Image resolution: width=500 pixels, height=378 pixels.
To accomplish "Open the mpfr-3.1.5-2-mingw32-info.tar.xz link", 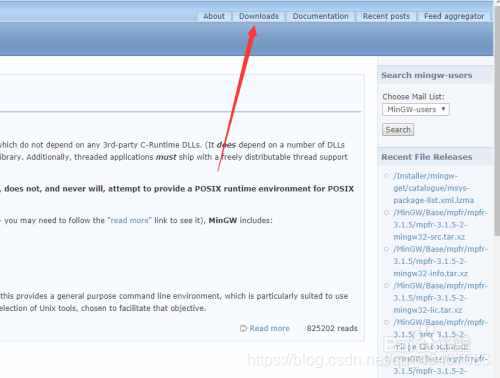I will tap(440, 261).
